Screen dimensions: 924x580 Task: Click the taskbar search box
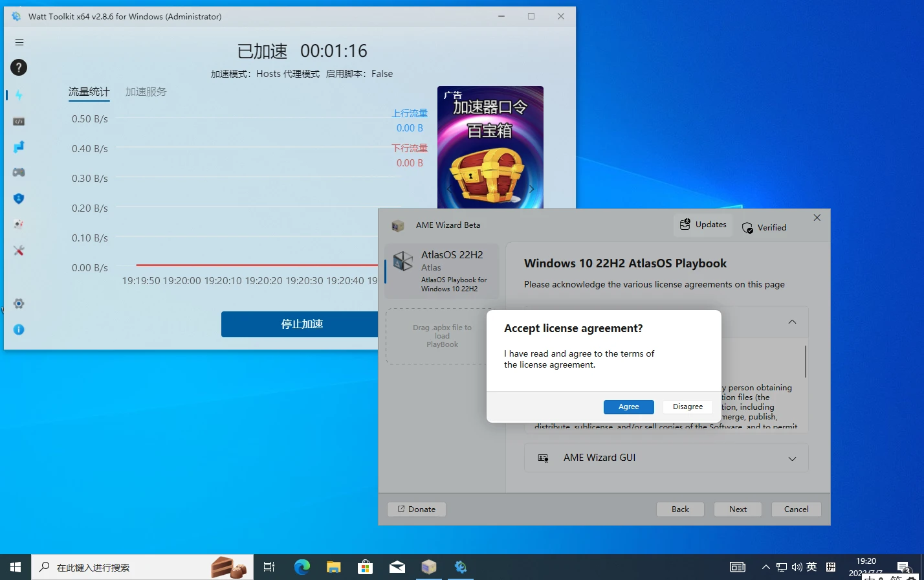[x=142, y=567]
